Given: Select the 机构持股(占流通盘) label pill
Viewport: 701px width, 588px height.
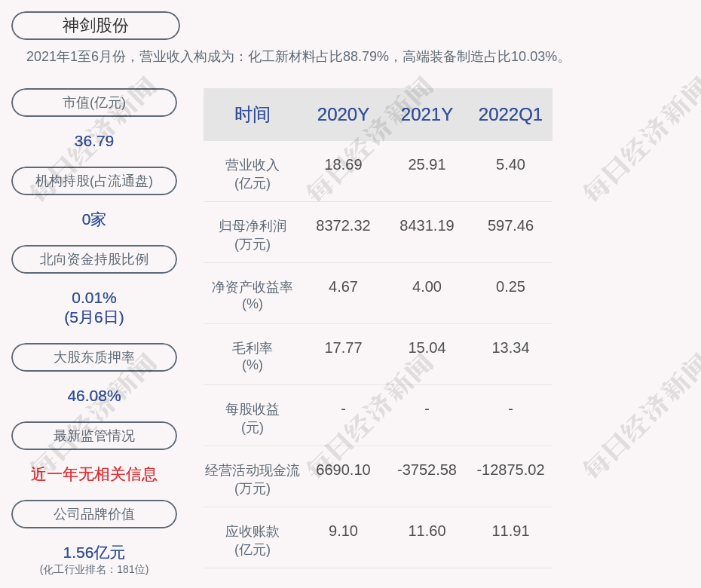Looking at the screenshot, I should click(94, 181).
